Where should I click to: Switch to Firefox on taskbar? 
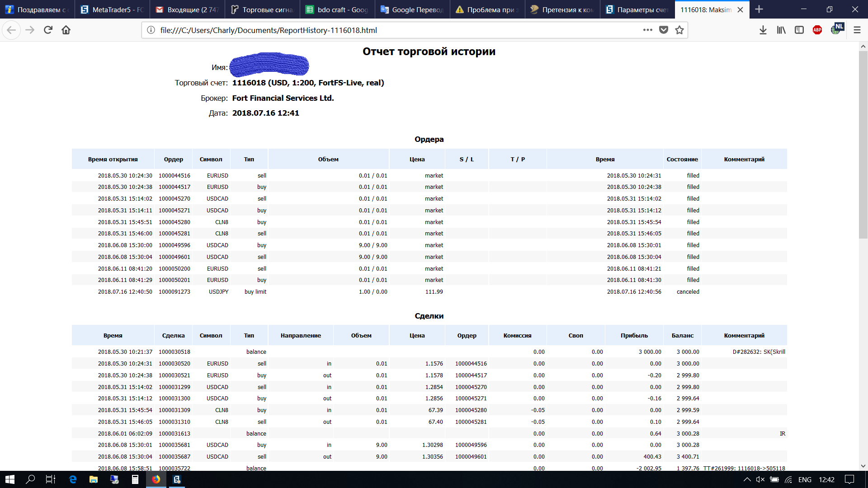(x=156, y=479)
